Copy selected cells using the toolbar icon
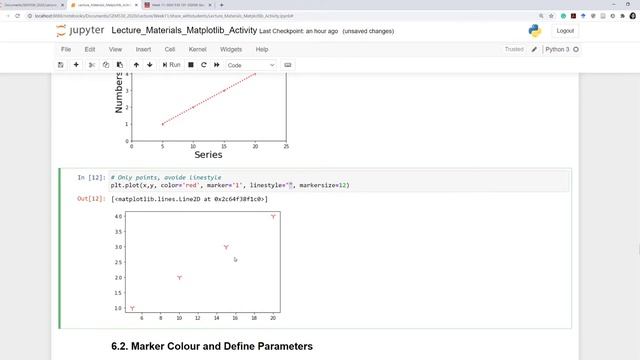The width and height of the screenshot is (640, 360). (x=106, y=65)
